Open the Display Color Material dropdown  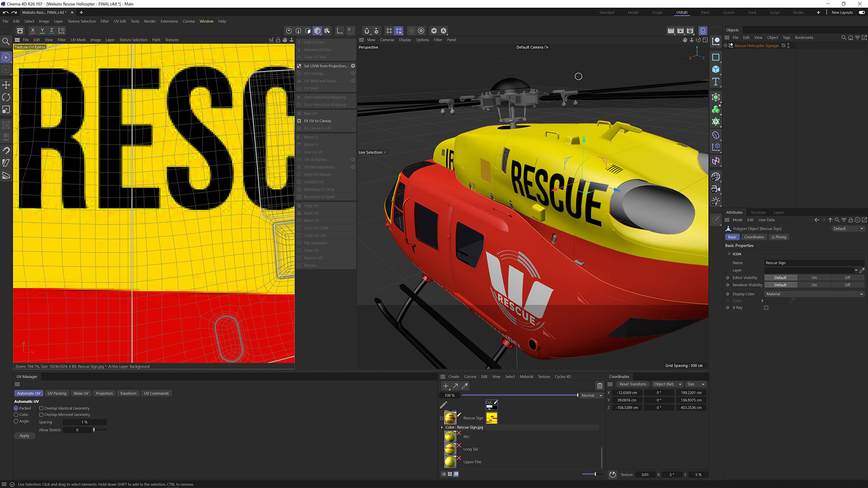point(814,294)
